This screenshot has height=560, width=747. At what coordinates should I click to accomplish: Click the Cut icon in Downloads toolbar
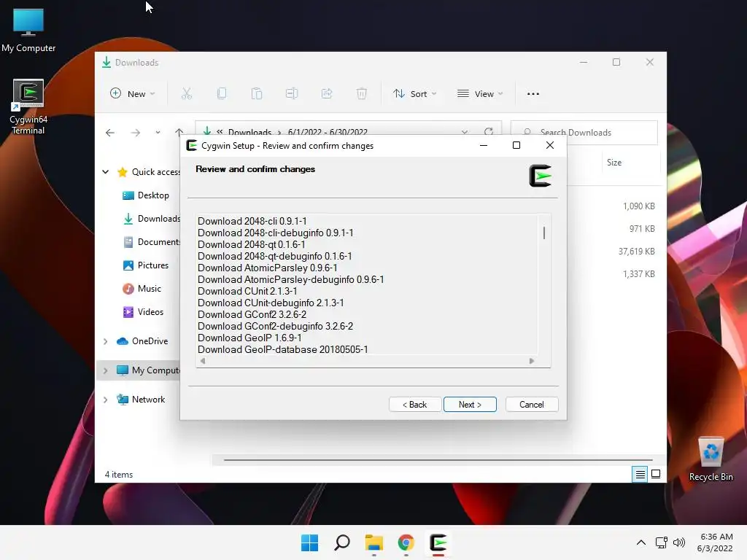[186, 94]
